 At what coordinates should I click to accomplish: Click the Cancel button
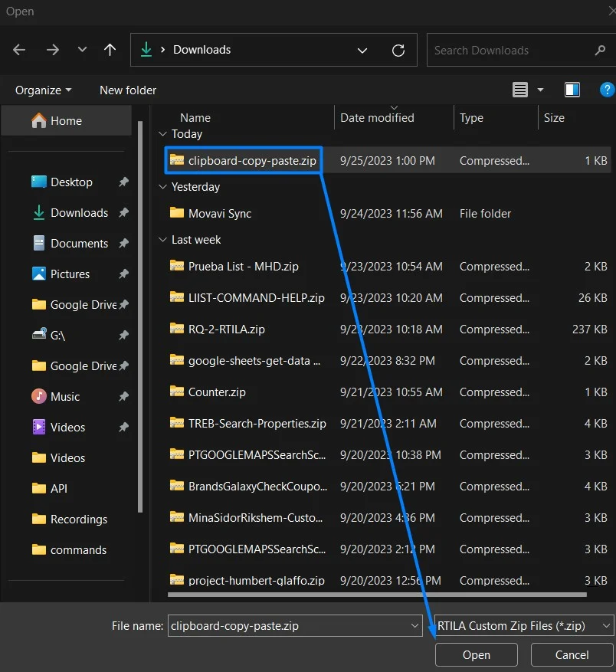tap(572, 655)
